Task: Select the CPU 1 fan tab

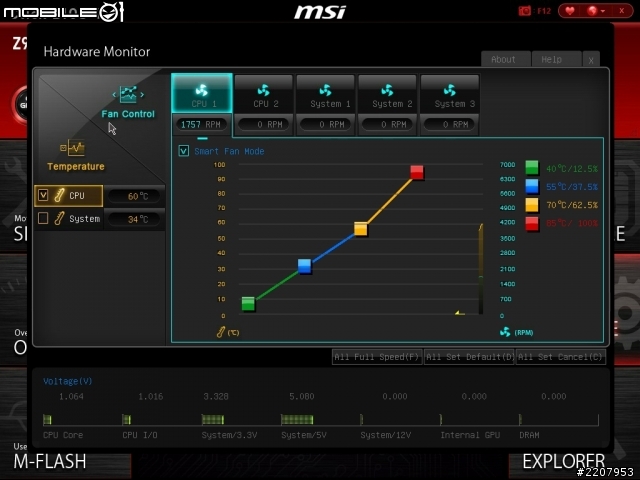Action: click(x=202, y=93)
